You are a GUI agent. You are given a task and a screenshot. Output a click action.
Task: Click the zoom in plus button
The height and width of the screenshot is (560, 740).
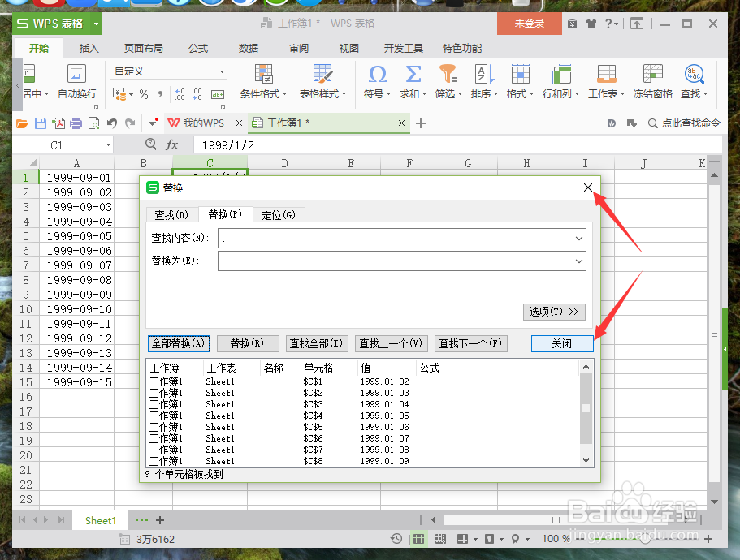click(708, 539)
